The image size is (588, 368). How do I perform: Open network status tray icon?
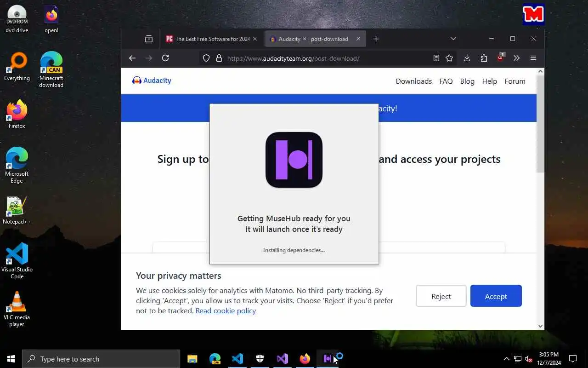click(x=518, y=359)
